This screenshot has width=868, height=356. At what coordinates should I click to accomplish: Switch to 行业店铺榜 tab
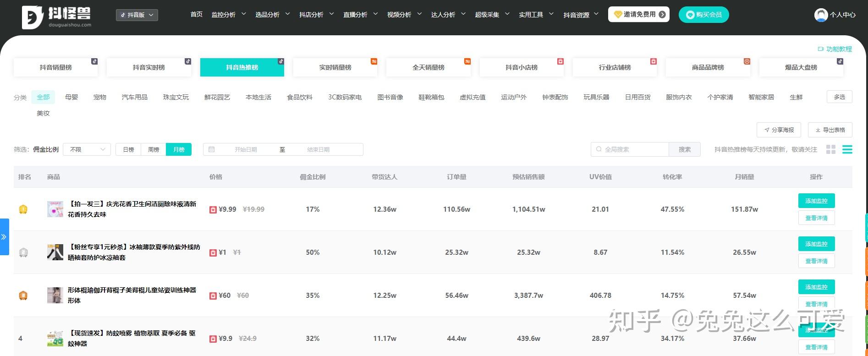click(615, 67)
